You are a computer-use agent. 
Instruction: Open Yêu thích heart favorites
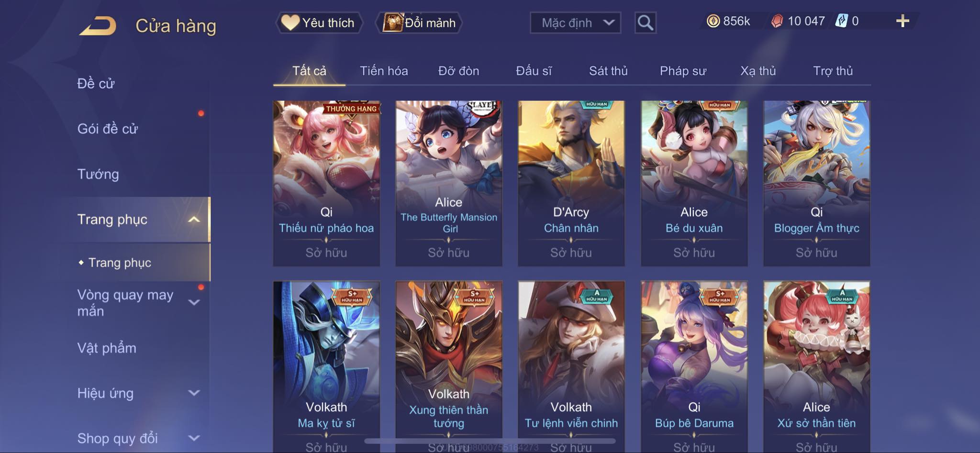pyautogui.click(x=319, y=22)
